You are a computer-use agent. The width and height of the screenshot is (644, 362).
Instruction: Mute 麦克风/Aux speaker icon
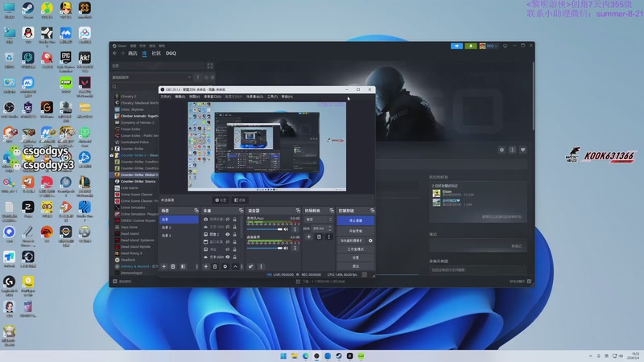(x=286, y=229)
